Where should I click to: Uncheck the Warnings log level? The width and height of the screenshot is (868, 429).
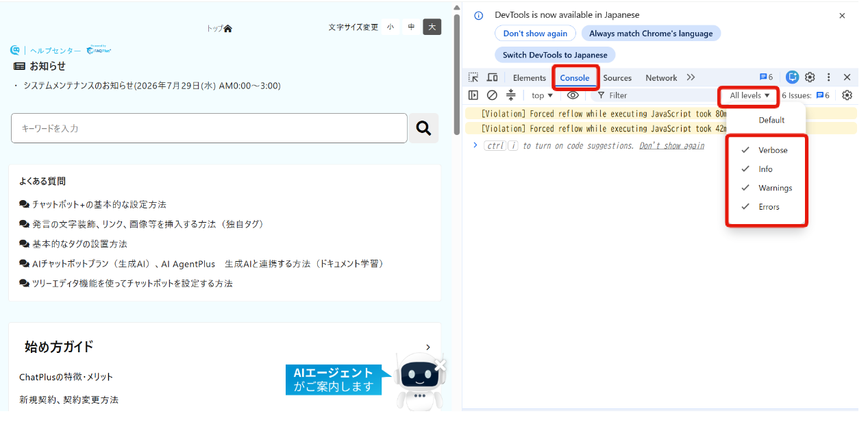coord(766,188)
